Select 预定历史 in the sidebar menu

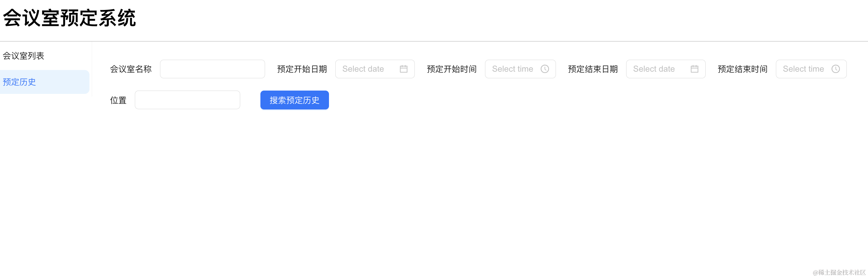tap(20, 82)
